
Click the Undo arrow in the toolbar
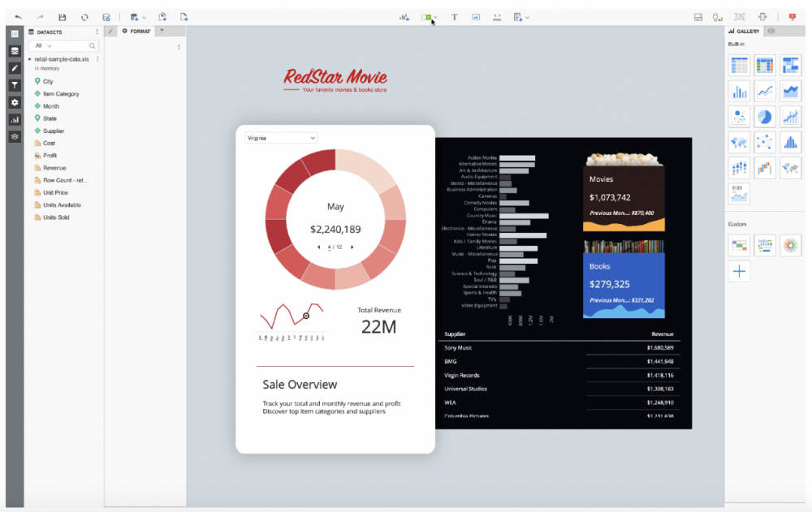click(x=19, y=17)
